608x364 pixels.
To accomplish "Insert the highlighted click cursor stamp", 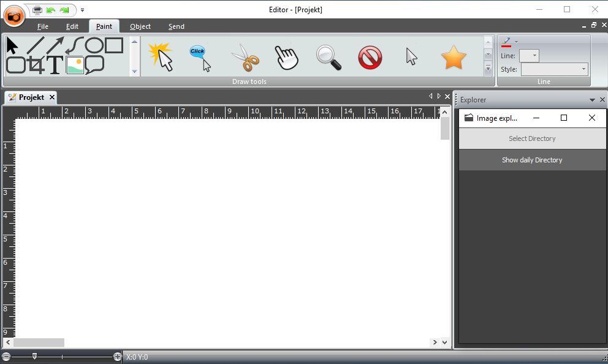I will [x=161, y=57].
